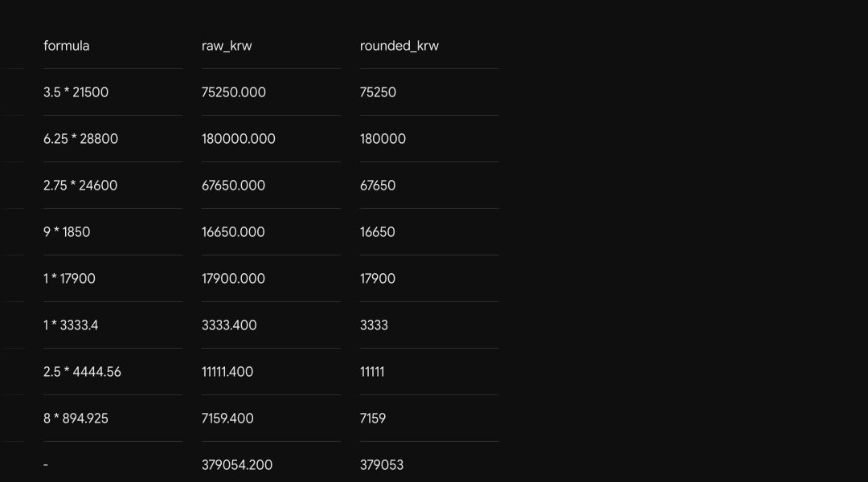Click the rounded_krw column header
The image size is (868, 482).
coord(399,46)
